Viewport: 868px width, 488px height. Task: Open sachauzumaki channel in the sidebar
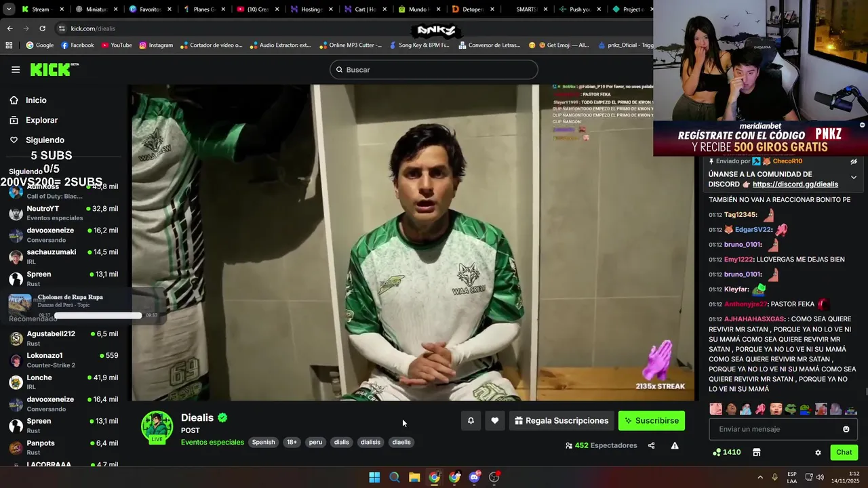click(x=64, y=256)
